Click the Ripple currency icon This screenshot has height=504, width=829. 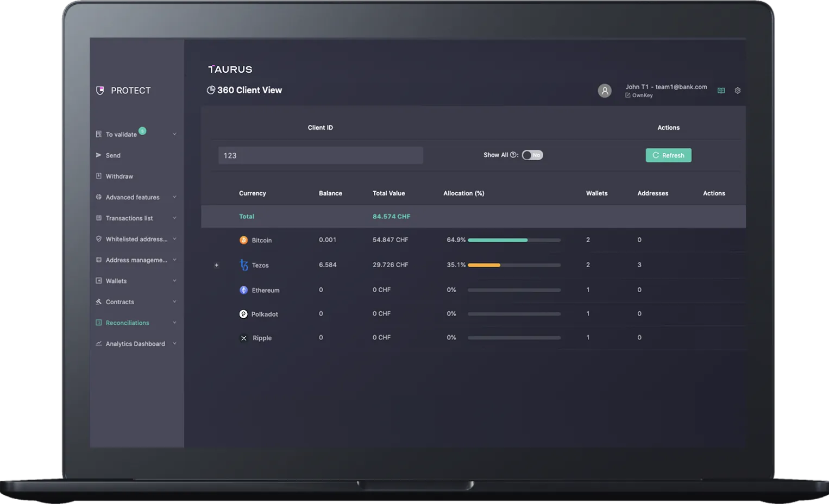(x=243, y=338)
